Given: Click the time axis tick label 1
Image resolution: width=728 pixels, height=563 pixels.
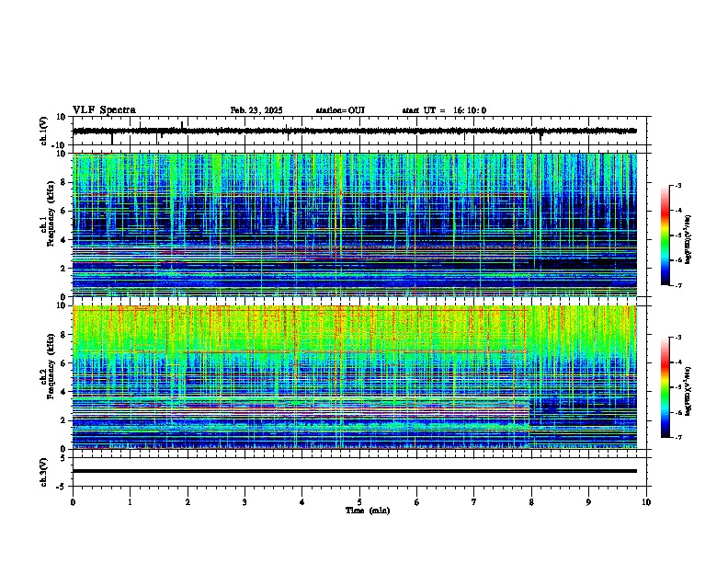Looking at the screenshot, I should 130,502.
